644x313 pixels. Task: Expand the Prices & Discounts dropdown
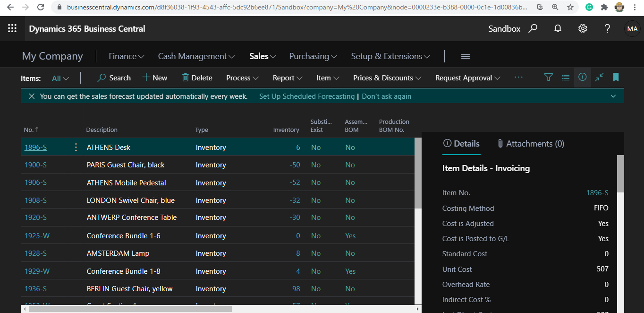coord(386,78)
